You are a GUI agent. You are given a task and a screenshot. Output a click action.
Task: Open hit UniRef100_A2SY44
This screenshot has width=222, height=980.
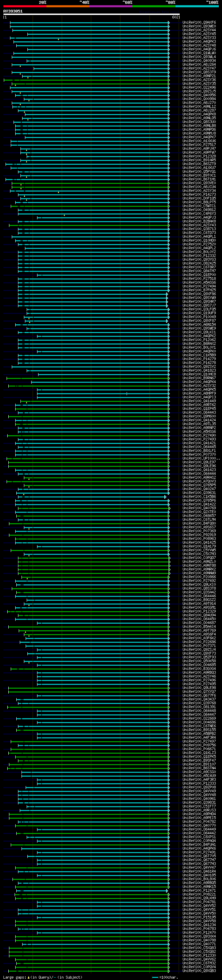click(199, 30)
